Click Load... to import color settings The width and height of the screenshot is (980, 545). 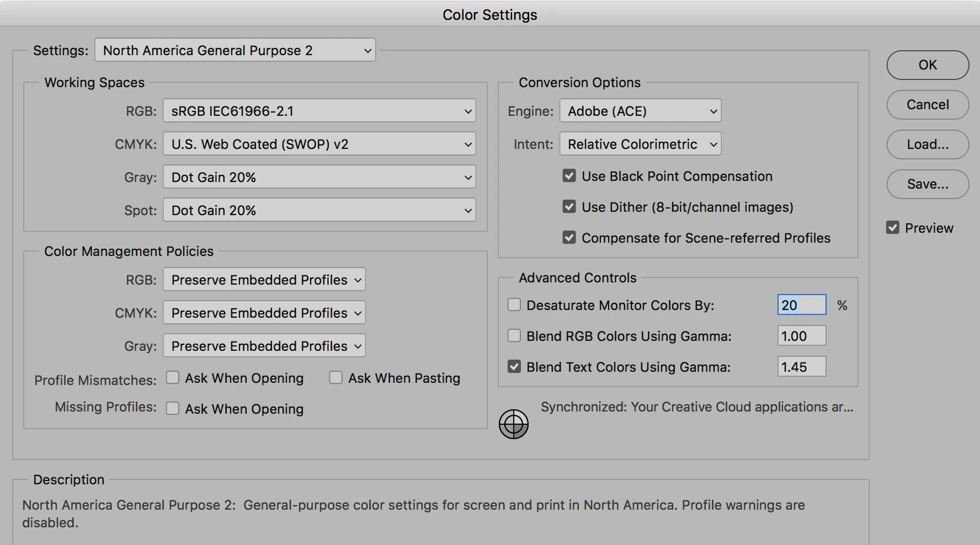click(927, 145)
